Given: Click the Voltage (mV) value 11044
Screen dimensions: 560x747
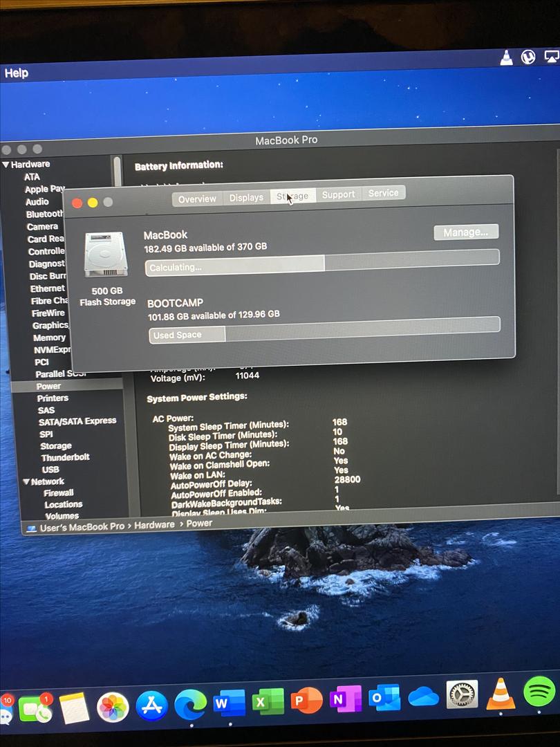Looking at the screenshot, I should click(247, 376).
